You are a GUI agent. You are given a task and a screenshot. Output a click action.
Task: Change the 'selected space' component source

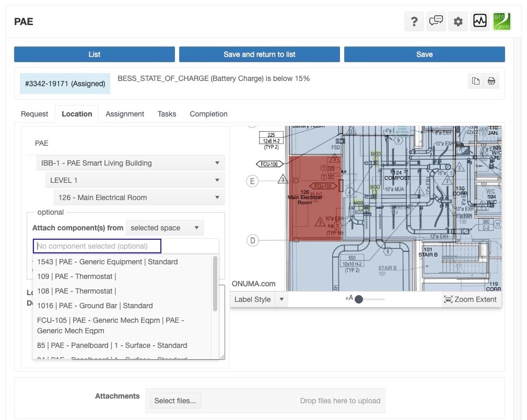click(165, 228)
